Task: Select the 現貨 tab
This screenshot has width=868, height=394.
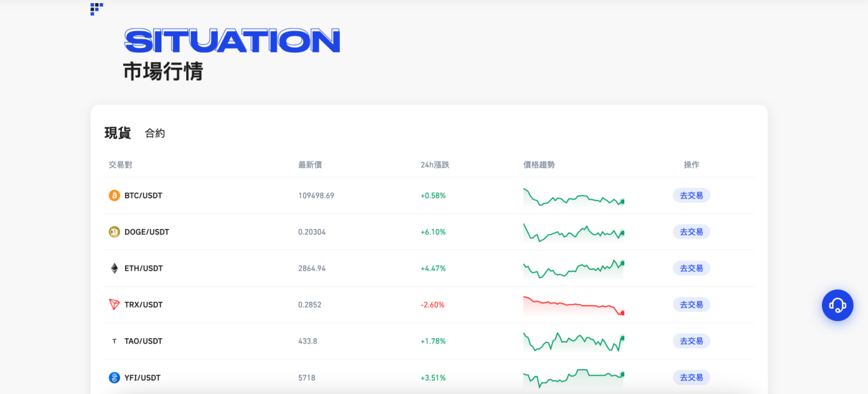Action: click(x=118, y=133)
